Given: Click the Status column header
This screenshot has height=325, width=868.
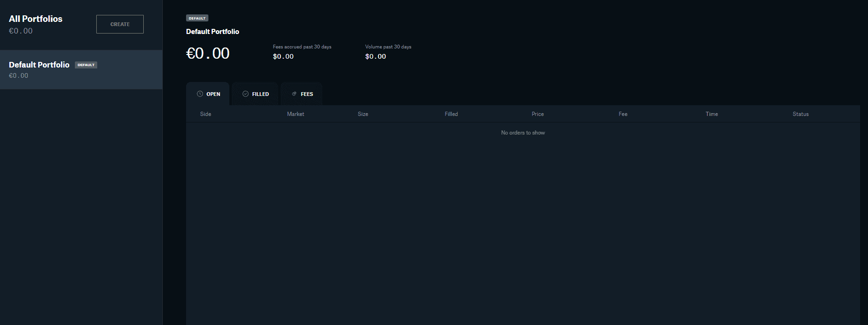Looking at the screenshot, I should tap(801, 114).
